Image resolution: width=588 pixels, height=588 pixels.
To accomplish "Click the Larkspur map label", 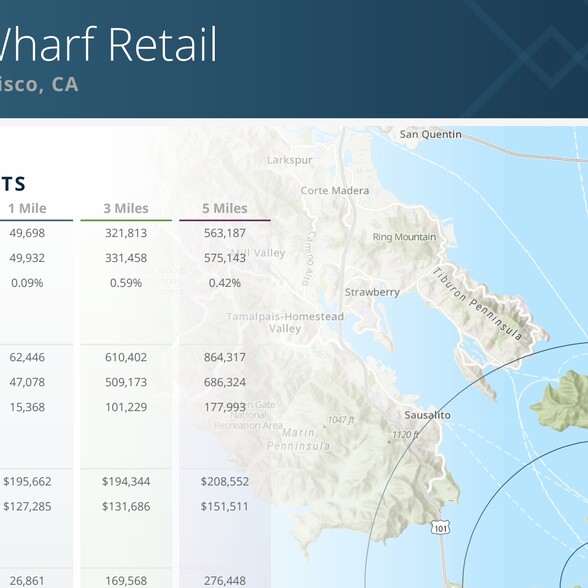I will point(290,160).
